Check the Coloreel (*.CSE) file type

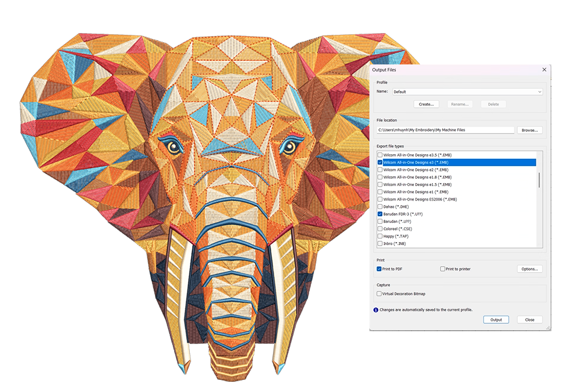pos(380,229)
